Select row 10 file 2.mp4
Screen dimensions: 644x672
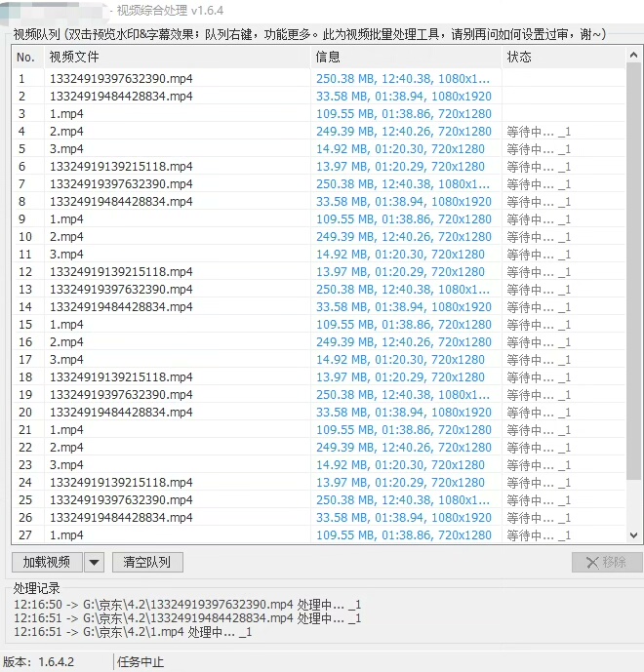[x=66, y=237]
